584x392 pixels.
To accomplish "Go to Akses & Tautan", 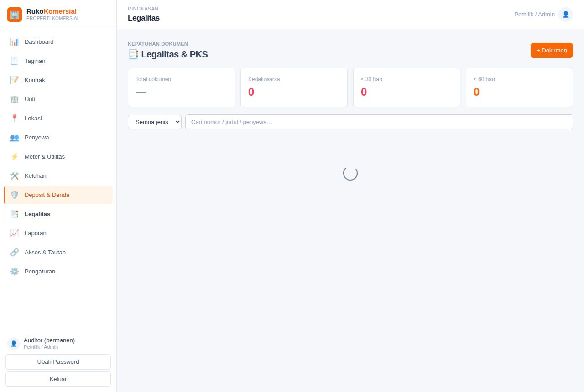I will 58,253.
